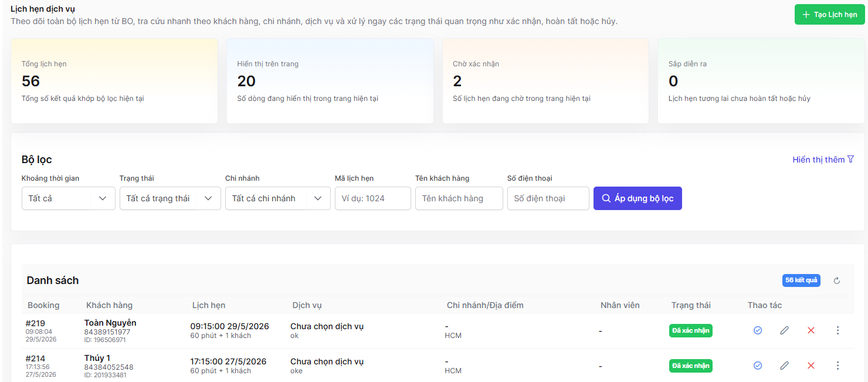Select the Chờ xác nhận summary card

tap(545, 81)
